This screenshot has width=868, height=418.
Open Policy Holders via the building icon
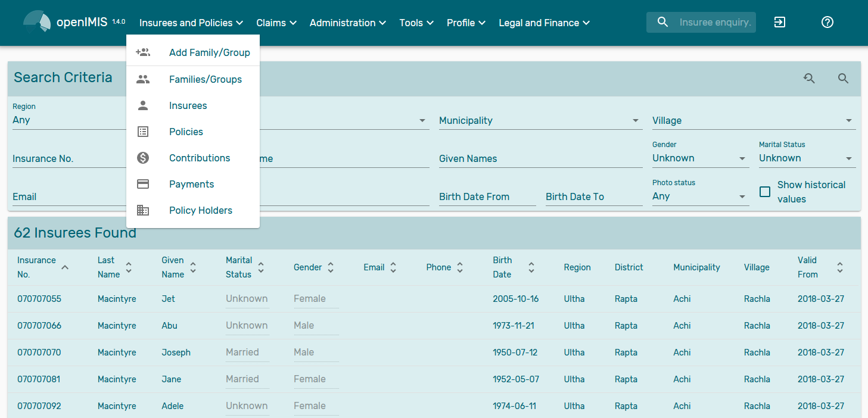click(143, 210)
